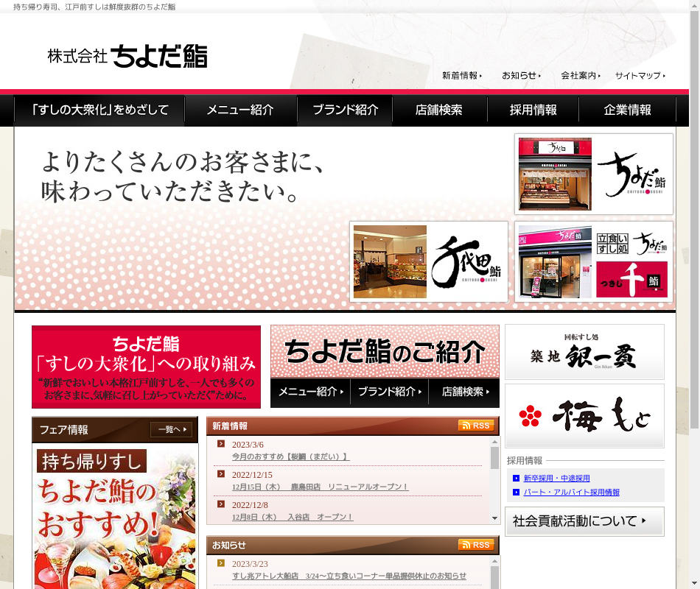Click the ちよだ鮨のご紹介 banner heading

pos(385,352)
